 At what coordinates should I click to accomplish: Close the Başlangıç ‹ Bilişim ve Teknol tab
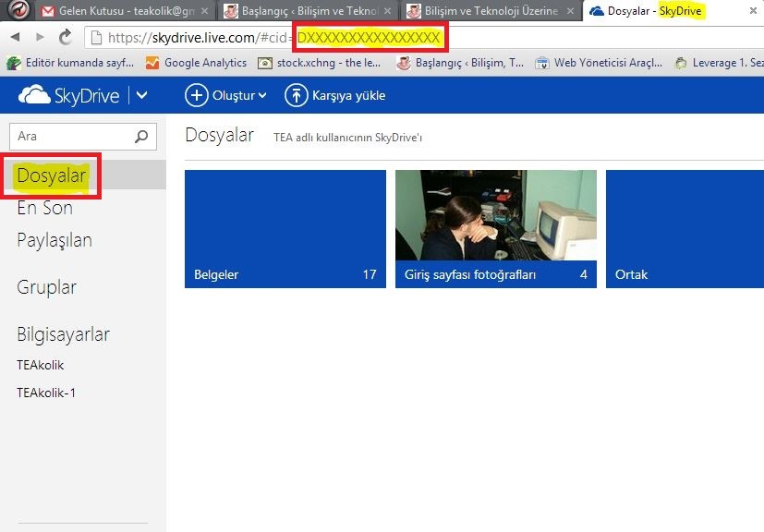point(387,11)
